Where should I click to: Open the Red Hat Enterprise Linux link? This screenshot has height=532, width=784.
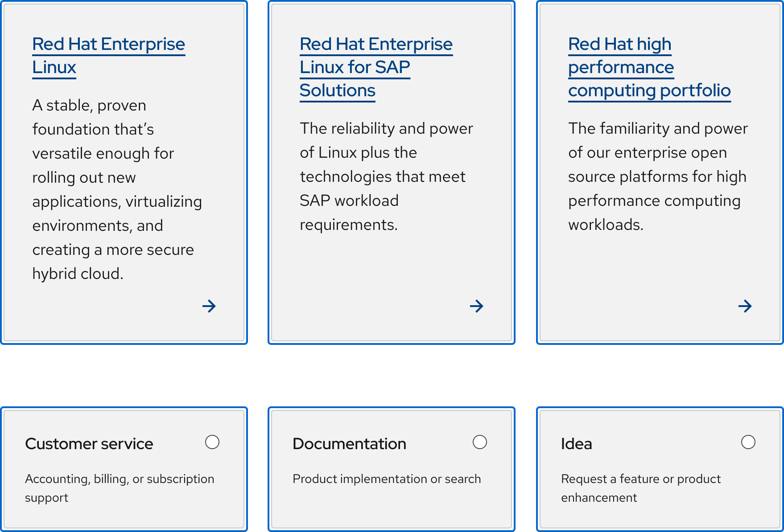pyautogui.click(x=108, y=45)
